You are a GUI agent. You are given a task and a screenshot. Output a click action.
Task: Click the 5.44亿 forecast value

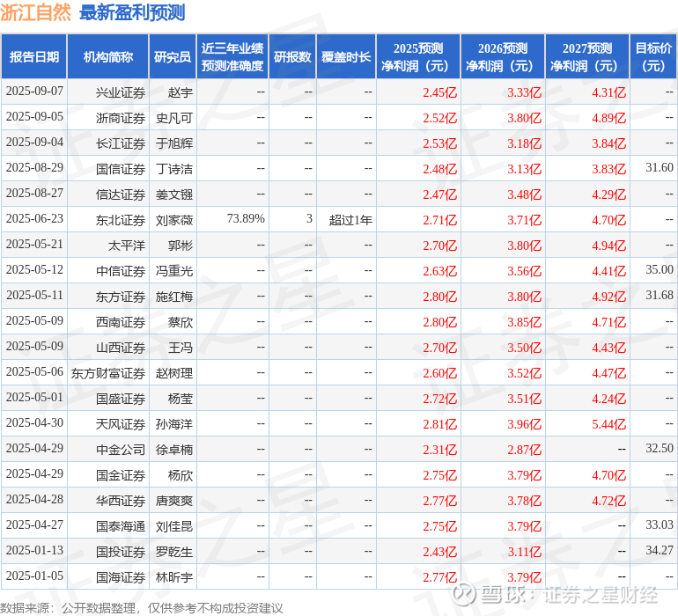[608, 424]
